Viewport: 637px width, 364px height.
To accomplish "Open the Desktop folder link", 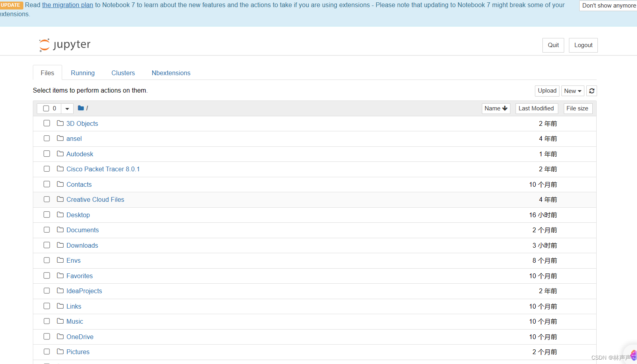I will [78, 215].
